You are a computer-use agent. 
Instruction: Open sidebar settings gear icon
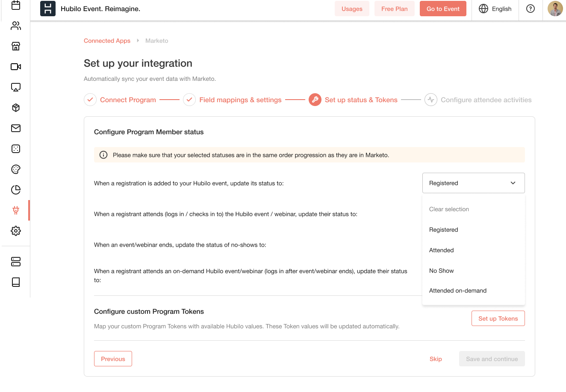(16, 230)
